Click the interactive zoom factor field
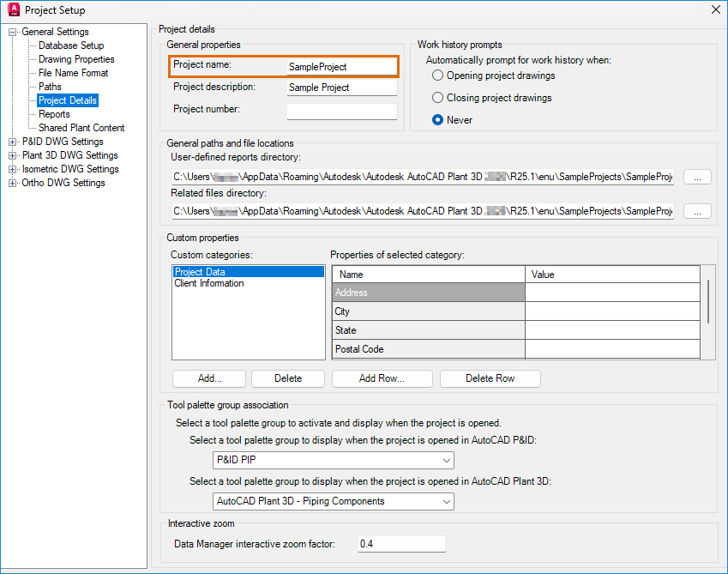 point(401,544)
